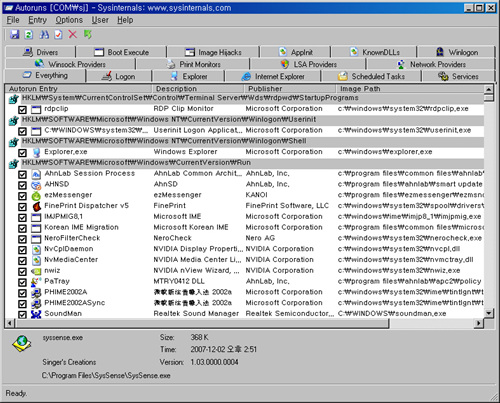Click the PaTray entry icon
This screenshot has width=500, height=403.
pos(36,282)
